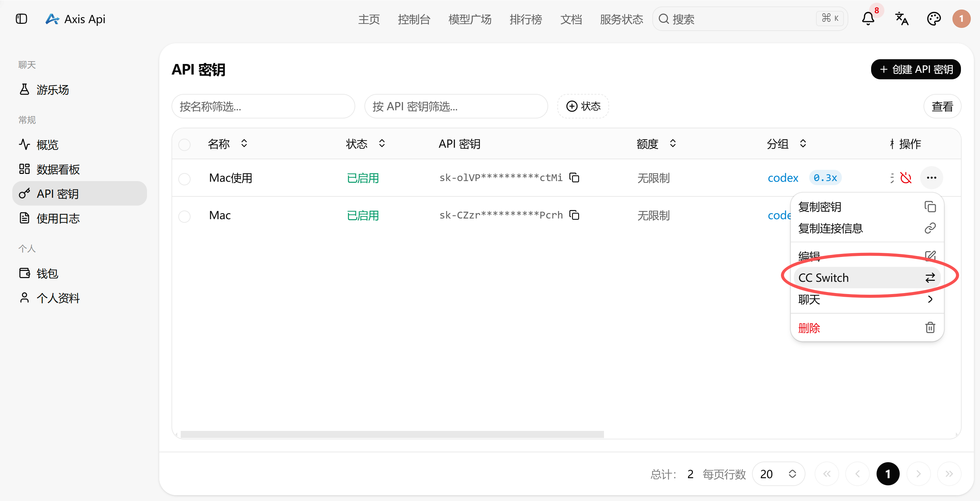
Task: Click the 创建 API 密钥 button
Action: (916, 69)
